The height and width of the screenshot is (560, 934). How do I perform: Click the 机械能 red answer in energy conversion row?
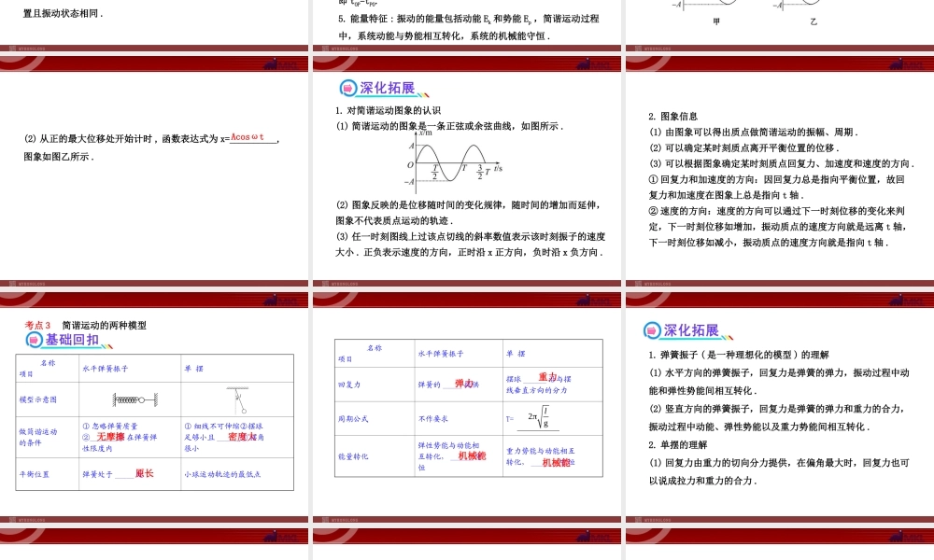click(x=472, y=456)
